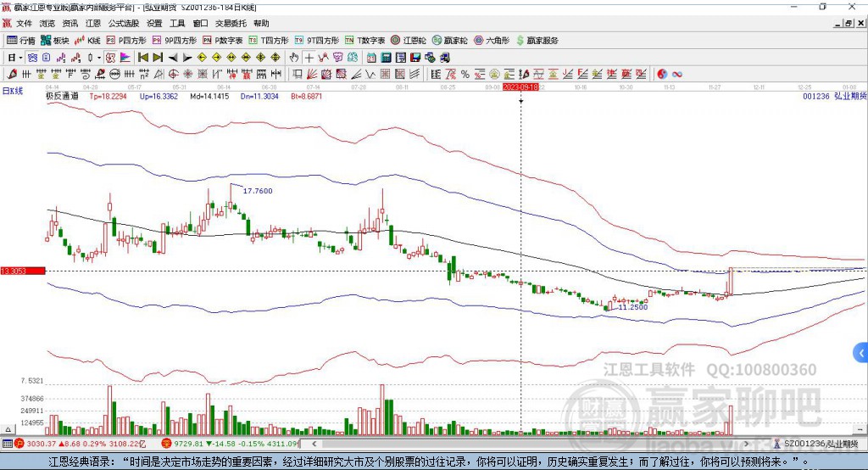
Task: Open the 公式选股 menu
Action: tap(124, 23)
